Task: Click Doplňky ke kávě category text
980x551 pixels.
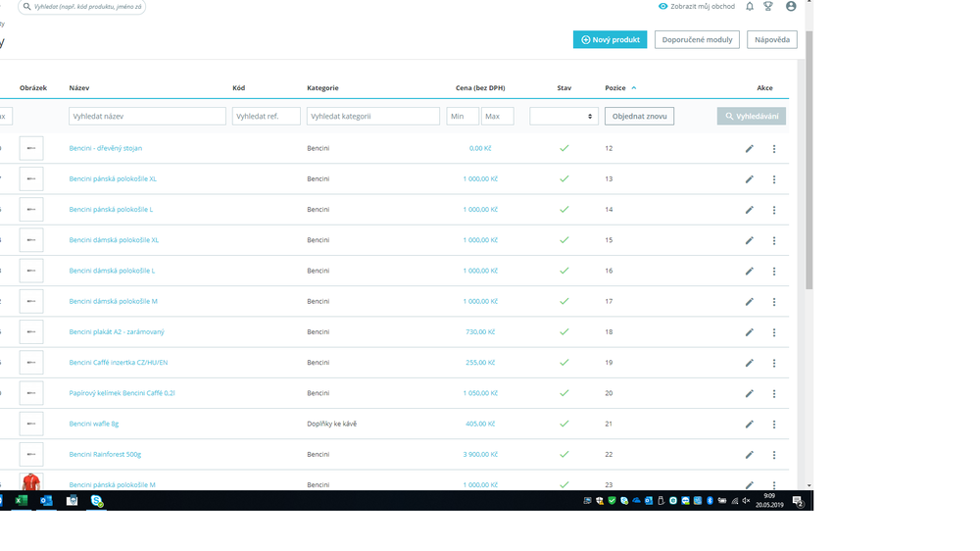Action: (332, 425)
